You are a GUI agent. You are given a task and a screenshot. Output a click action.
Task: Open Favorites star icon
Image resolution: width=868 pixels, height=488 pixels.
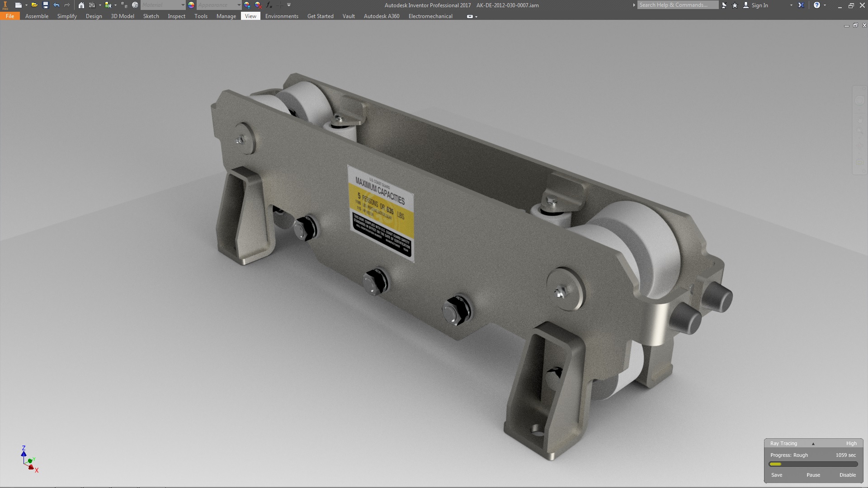pos(735,5)
